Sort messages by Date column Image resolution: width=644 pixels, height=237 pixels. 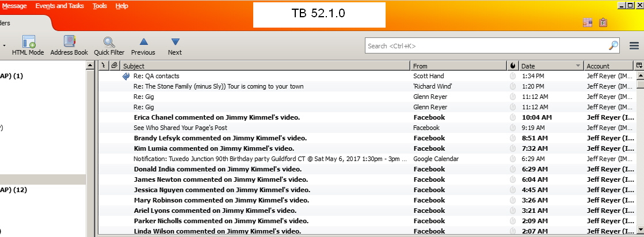coord(551,66)
